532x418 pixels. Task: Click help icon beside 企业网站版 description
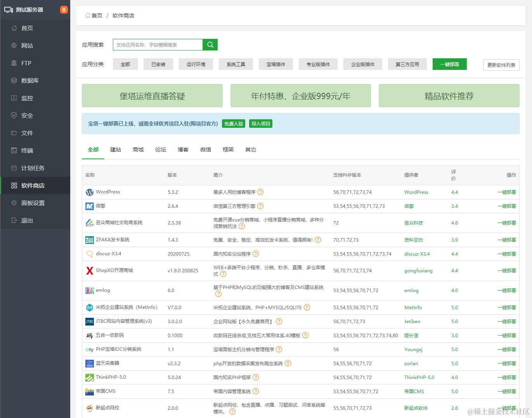pos(279,321)
